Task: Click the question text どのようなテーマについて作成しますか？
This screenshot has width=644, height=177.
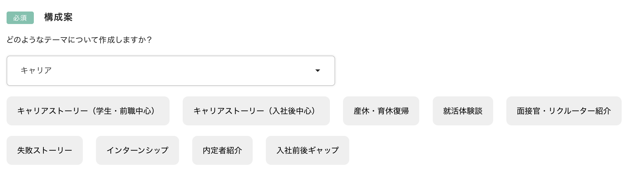Action: [x=79, y=40]
